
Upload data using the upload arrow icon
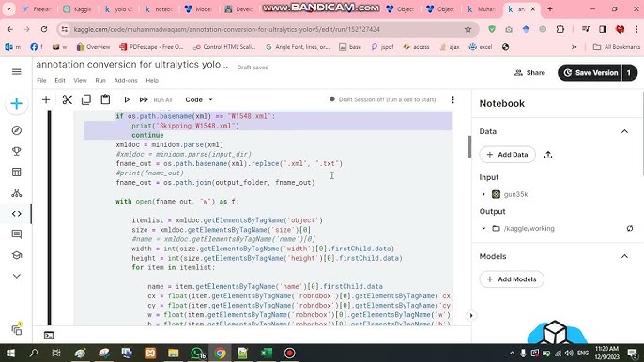point(548,155)
